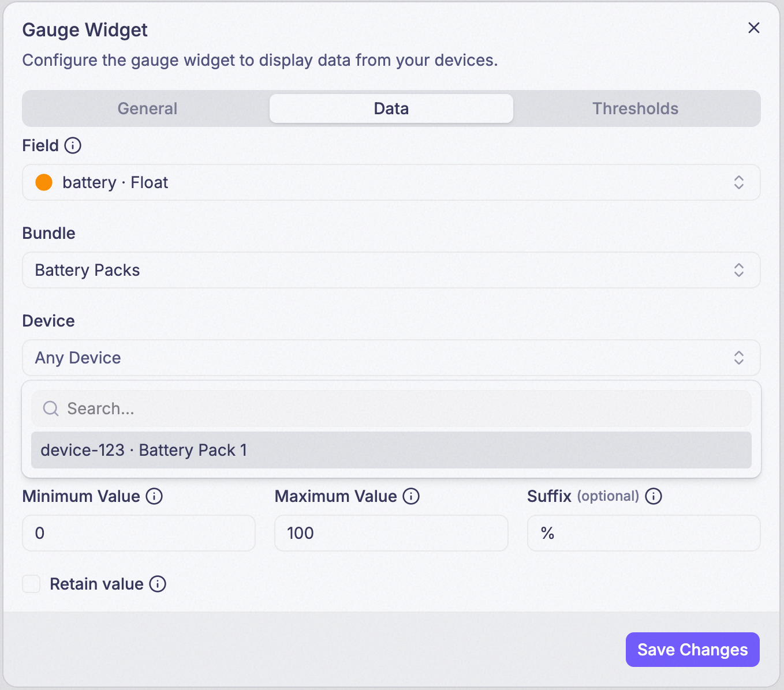This screenshot has width=784, height=690.
Task: Open the Battery Packs bundle dropdown
Action: (x=391, y=270)
